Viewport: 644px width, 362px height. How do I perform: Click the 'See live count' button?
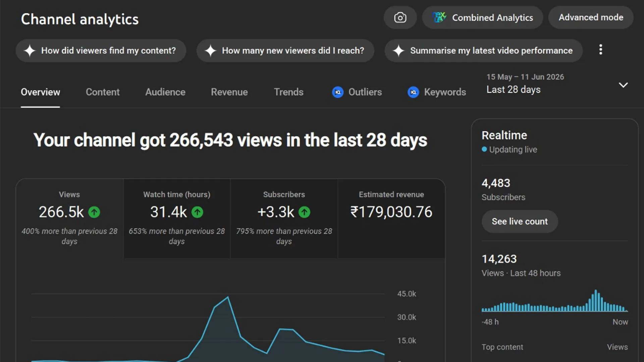point(520,222)
